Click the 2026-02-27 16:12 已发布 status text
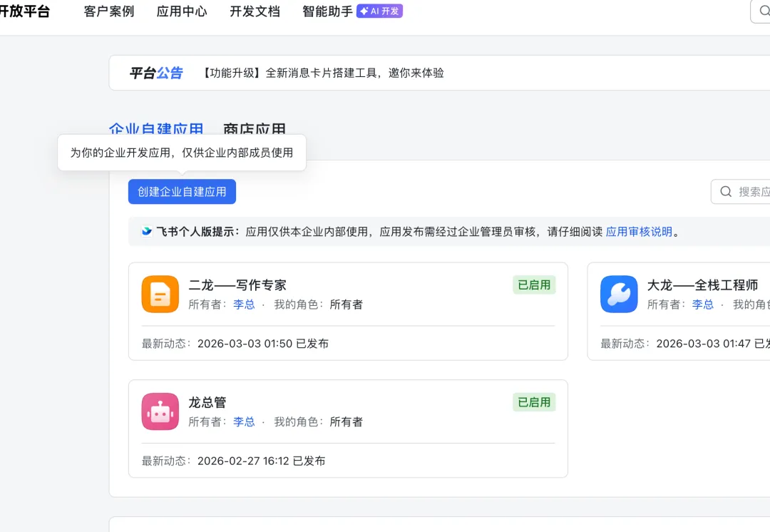This screenshot has height=532, width=770. (x=261, y=461)
